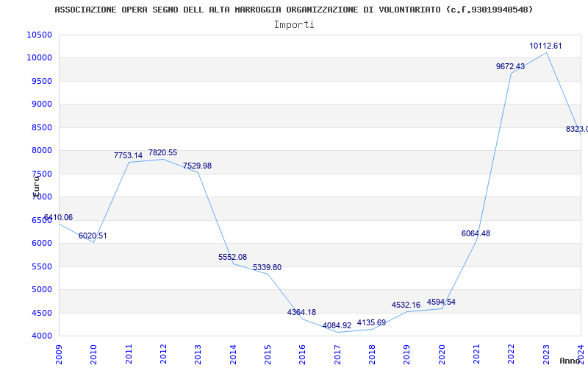Click the 5339.80 data point label
Viewport: 588px width, 368px height.
267,268
